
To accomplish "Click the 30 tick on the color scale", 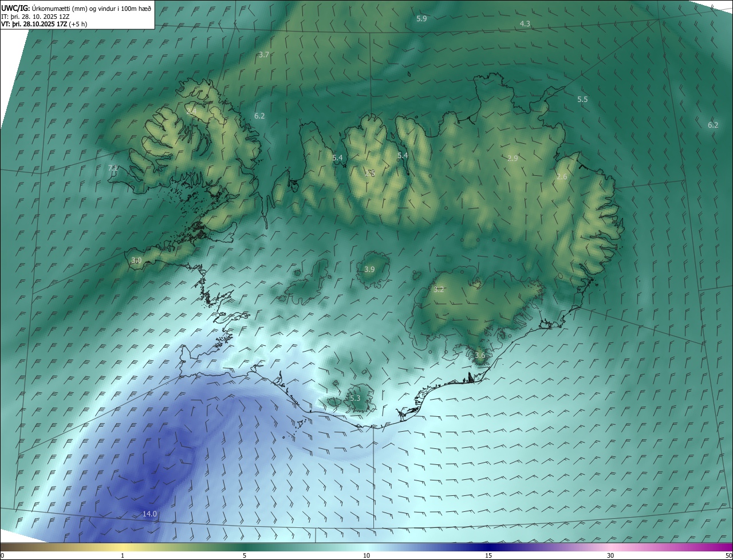I will [610, 555].
